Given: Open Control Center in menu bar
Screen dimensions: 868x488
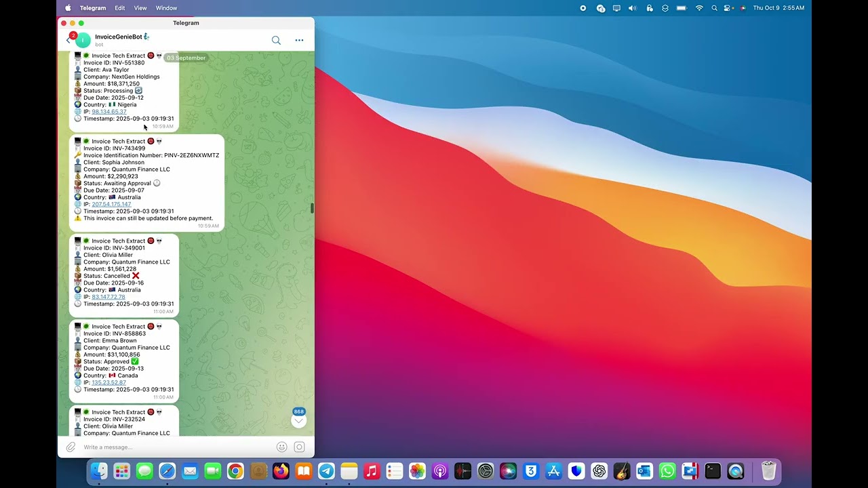Looking at the screenshot, I should [x=728, y=8].
